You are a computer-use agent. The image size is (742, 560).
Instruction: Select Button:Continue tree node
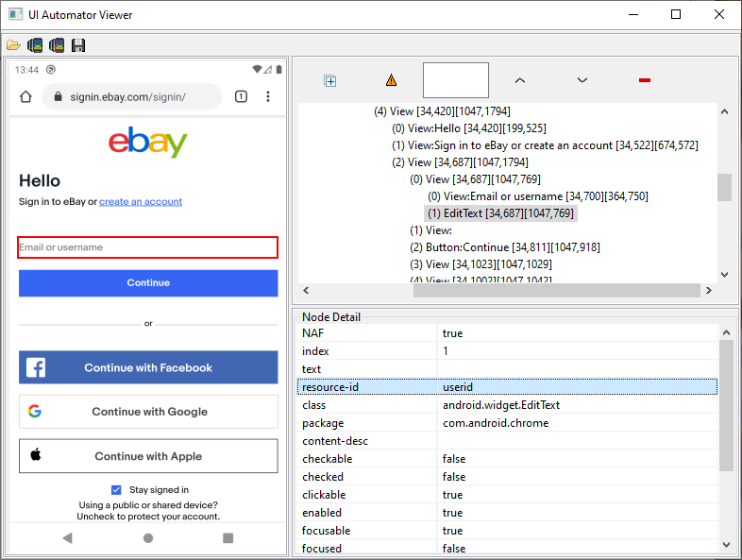505,247
